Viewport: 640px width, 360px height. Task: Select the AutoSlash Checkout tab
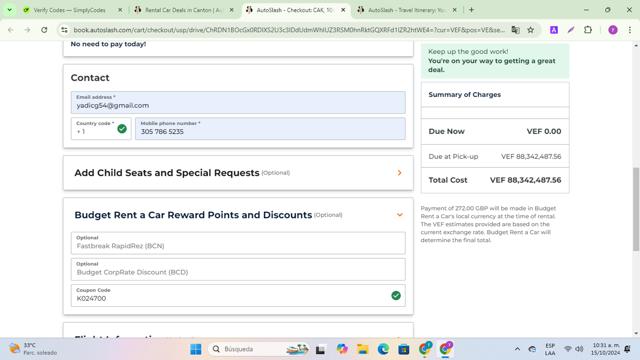(295, 10)
